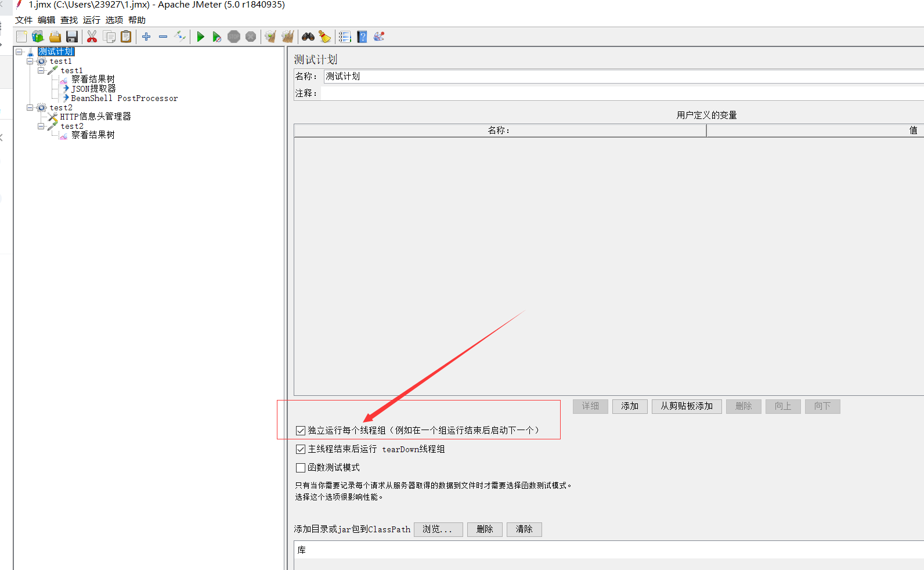
Task: Click the 清除 button
Action: pyautogui.click(x=524, y=529)
